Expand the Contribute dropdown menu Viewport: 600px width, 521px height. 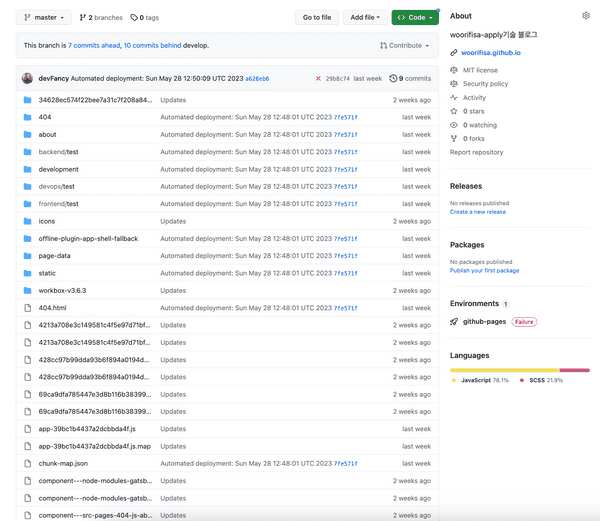click(404, 45)
